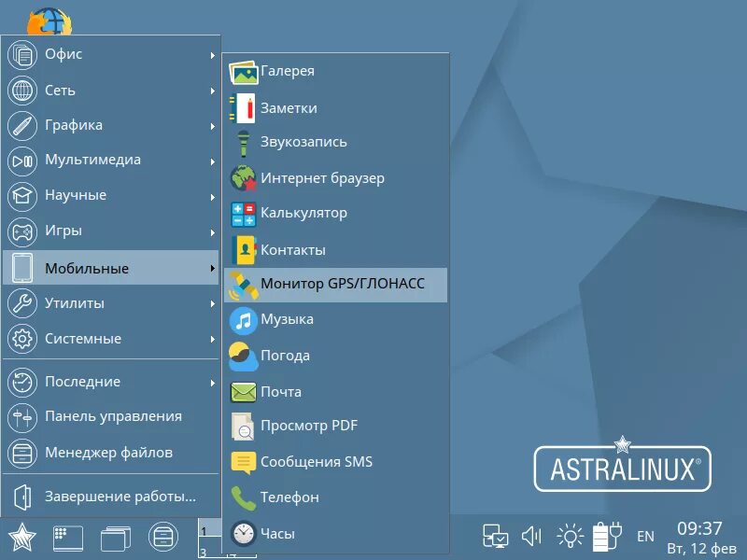Open Менеджер файлов menu entry
747x560 pixels.
tap(110, 453)
